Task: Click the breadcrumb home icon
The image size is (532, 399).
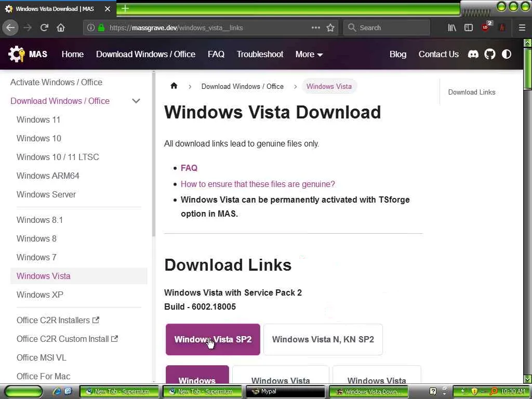Action: tap(174, 86)
